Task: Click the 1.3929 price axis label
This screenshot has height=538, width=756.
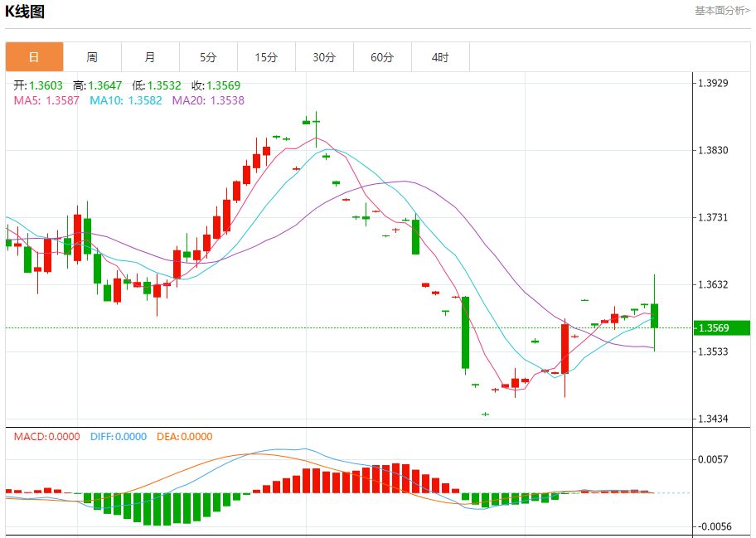Action: click(713, 83)
